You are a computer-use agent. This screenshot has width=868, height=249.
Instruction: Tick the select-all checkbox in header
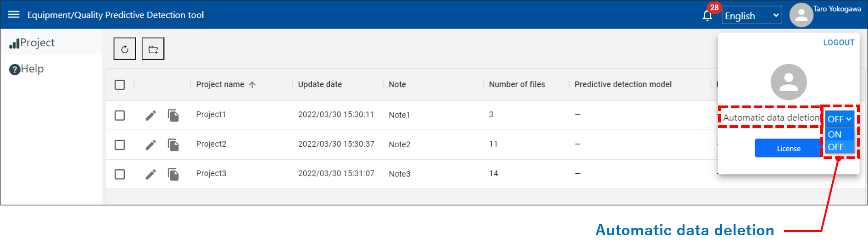[120, 85]
